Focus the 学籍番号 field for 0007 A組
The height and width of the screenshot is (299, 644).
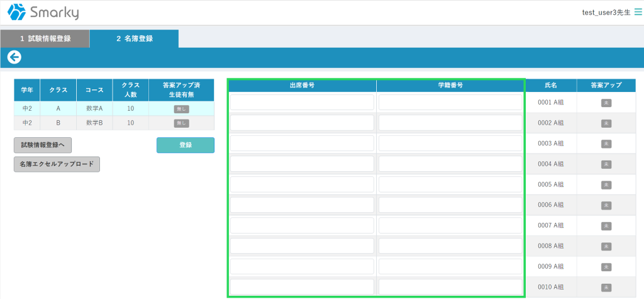point(450,225)
